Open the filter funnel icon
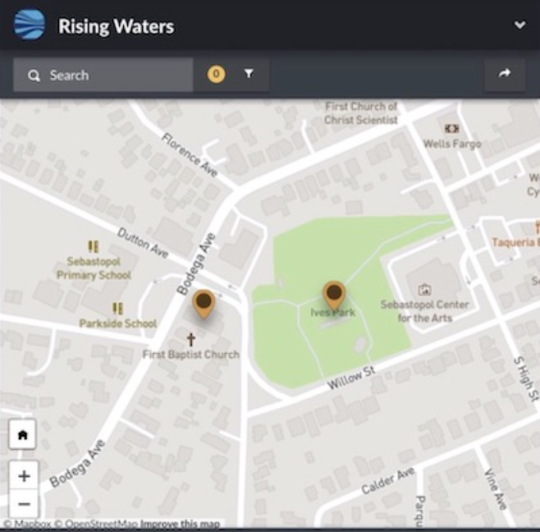This screenshot has height=532, width=540. click(249, 73)
